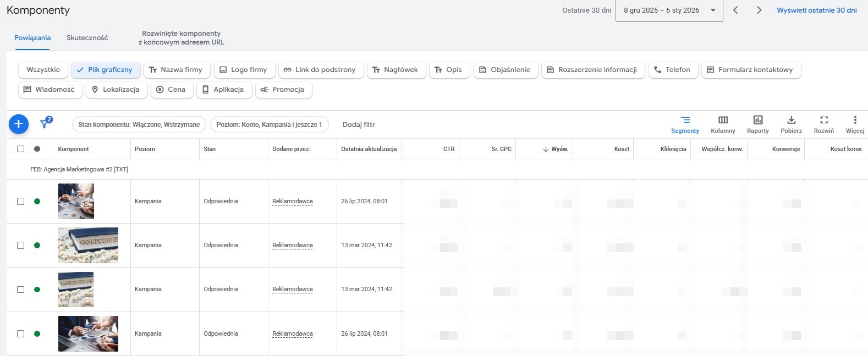
Task: Open the Stan komponentu filter chip
Action: 139,125
